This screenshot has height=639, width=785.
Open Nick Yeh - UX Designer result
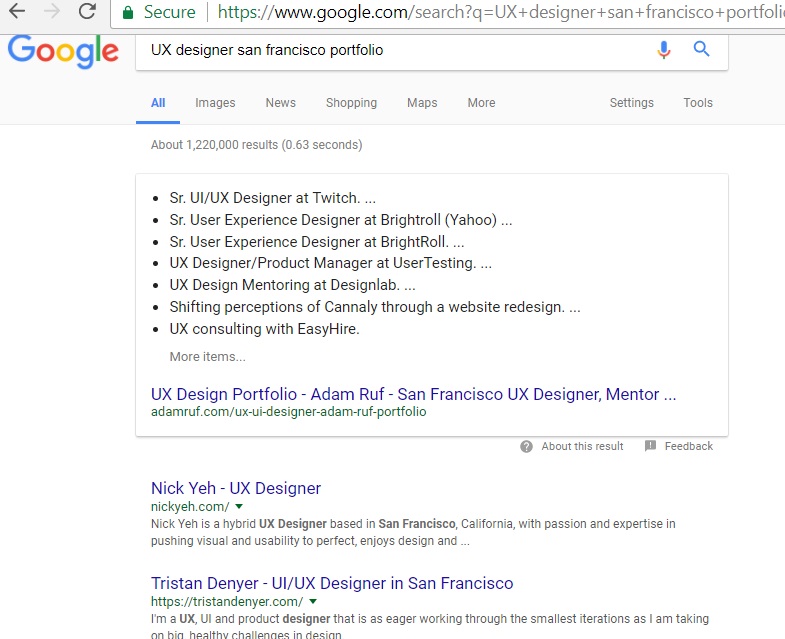[x=236, y=488]
